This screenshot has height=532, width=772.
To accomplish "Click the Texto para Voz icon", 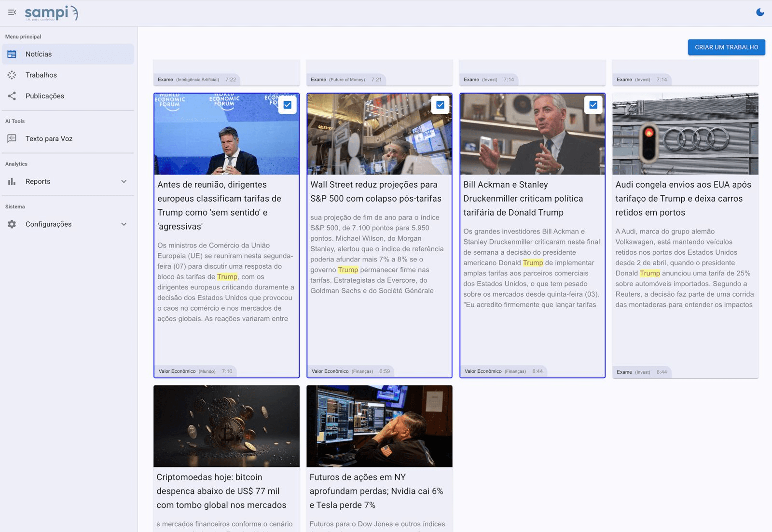I will [12, 139].
